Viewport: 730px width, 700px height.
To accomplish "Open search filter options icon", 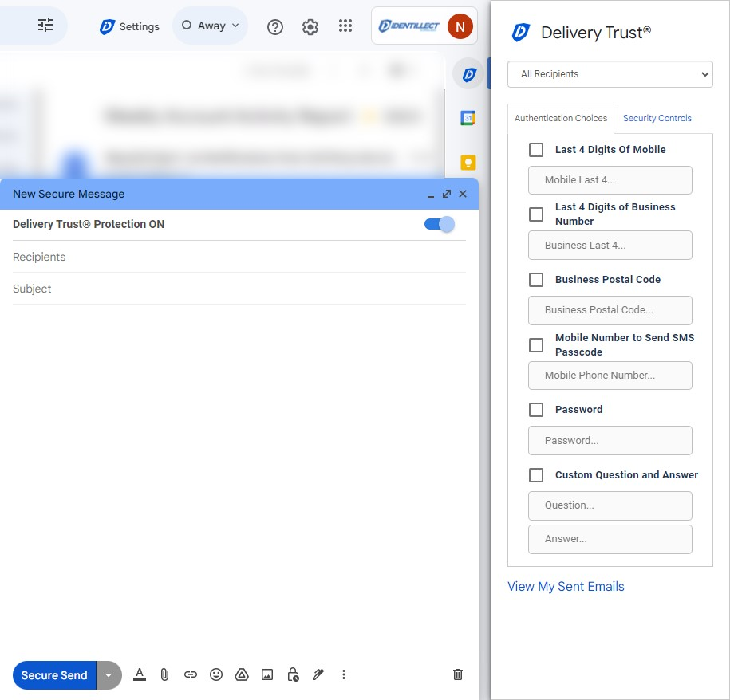I will coord(45,26).
